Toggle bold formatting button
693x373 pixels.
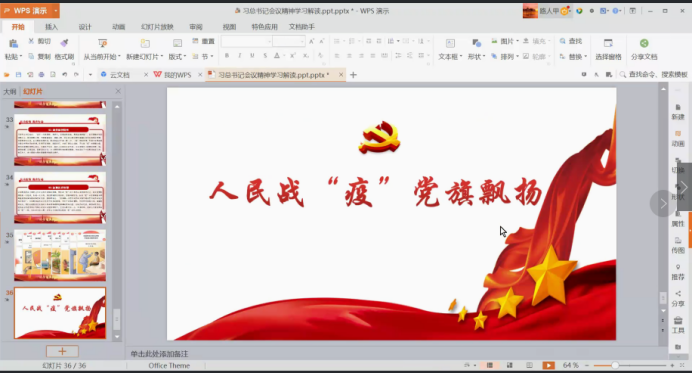pyautogui.click(x=227, y=56)
